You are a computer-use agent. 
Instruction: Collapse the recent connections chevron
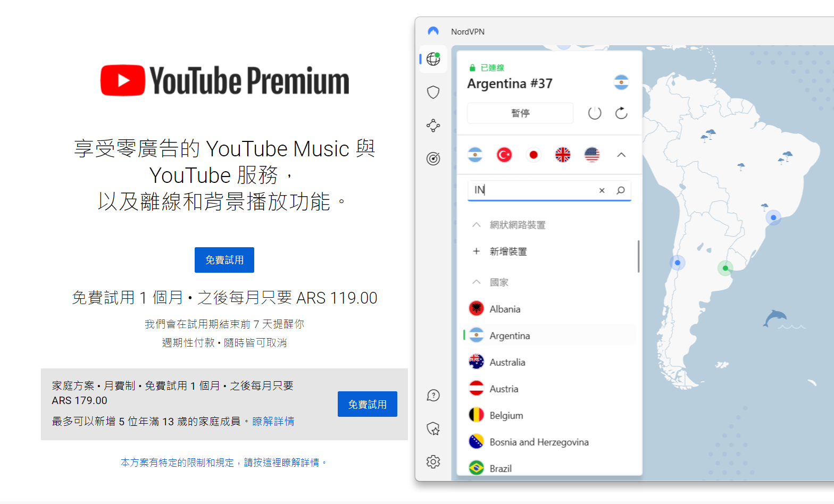pyautogui.click(x=621, y=155)
